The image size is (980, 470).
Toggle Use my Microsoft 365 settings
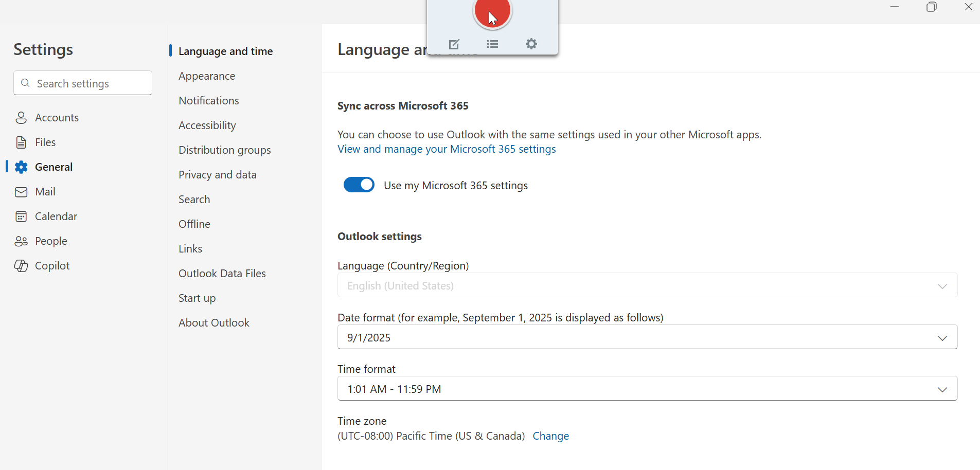(359, 185)
